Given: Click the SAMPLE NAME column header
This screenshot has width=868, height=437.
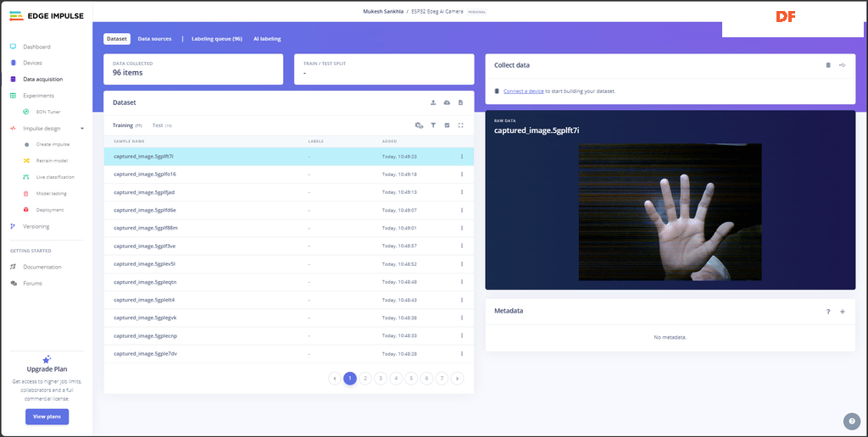Looking at the screenshot, I should pyautogui.click(x=129, y=141).
